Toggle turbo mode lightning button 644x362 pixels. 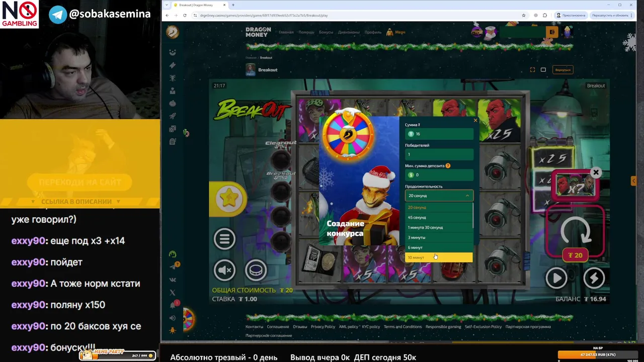[x=594, y=278]
